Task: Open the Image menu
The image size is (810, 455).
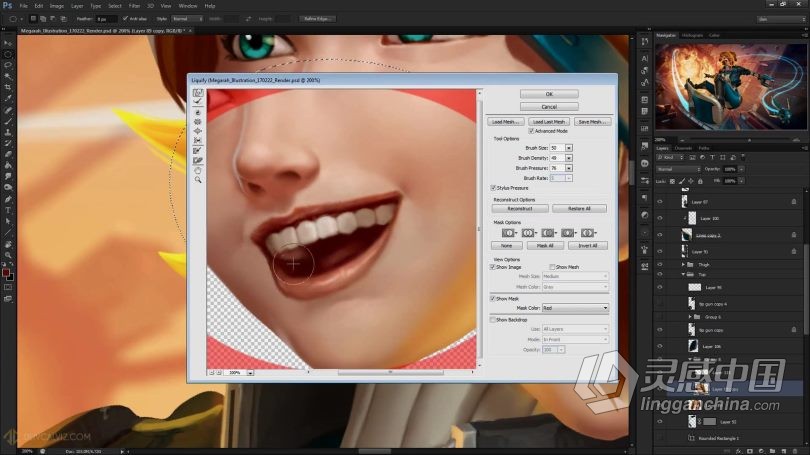Action: [57, 6]
